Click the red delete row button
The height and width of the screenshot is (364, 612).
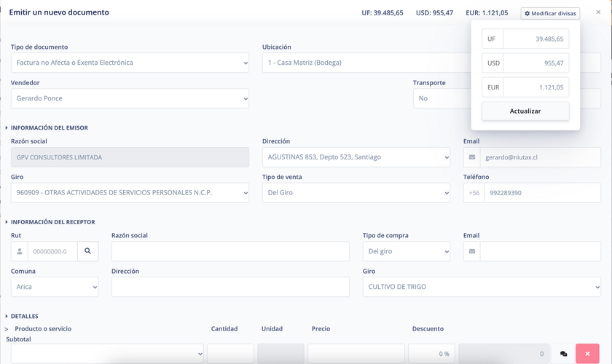tap(587, 354)
